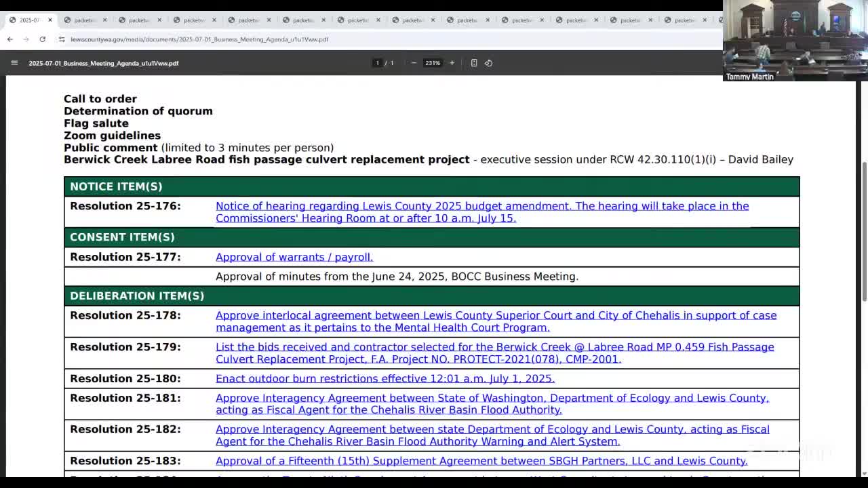The height and width of the screenshot is (488, 868).
Task: Go back to the previous page
Action: [x=10, y=39]
